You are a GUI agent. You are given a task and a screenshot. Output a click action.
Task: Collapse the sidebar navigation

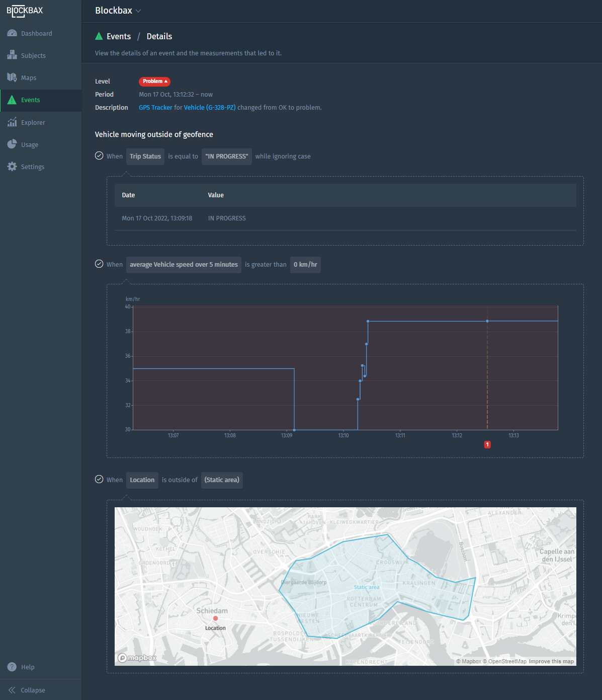point(27,690)
